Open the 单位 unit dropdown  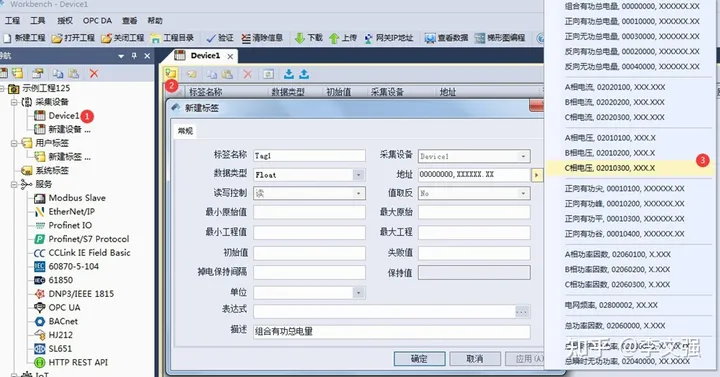click(358, 293)
